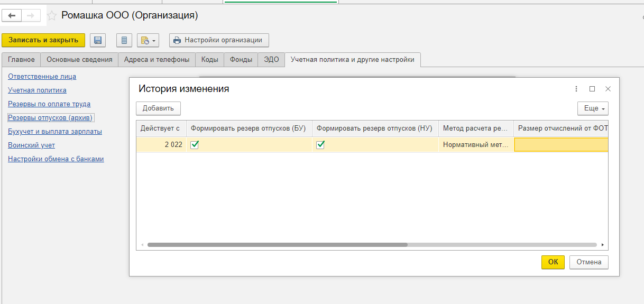Select 'Учетная политика и другие настройки' tab
Viewport: 644px width, 304px height.
353,60
